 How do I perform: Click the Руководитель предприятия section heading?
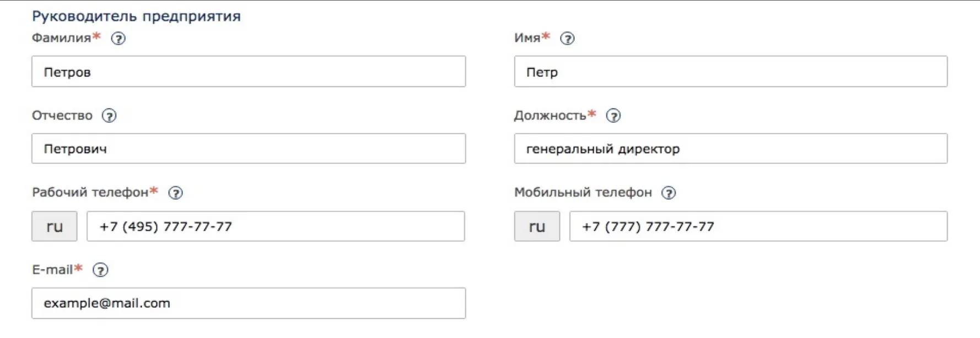click(136, 17)
